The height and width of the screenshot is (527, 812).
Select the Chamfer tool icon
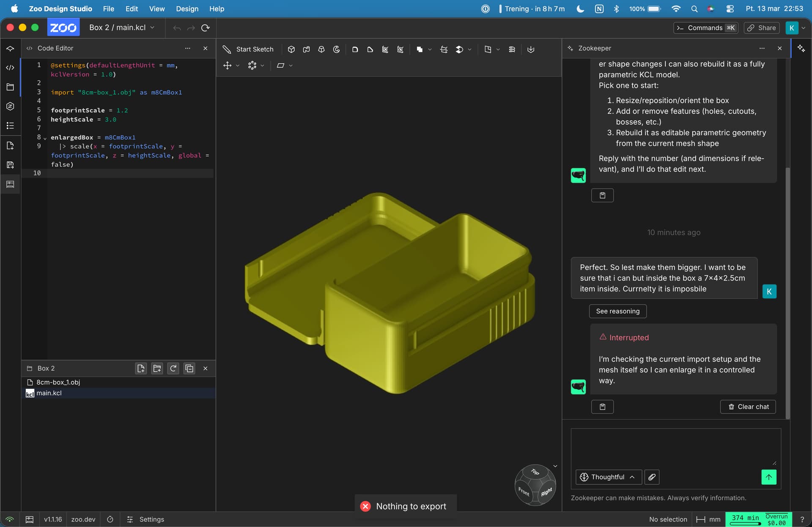(x=370, y=49)
